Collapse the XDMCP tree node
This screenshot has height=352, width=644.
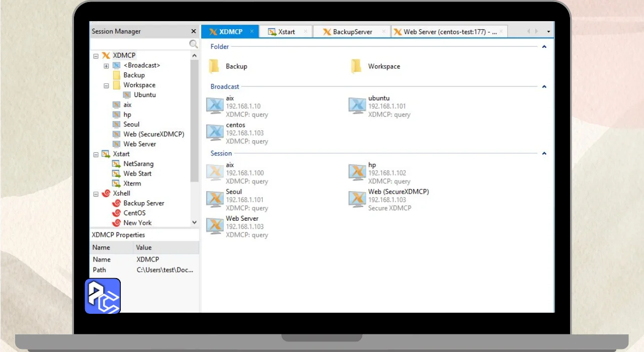click(x=96, y=56)
